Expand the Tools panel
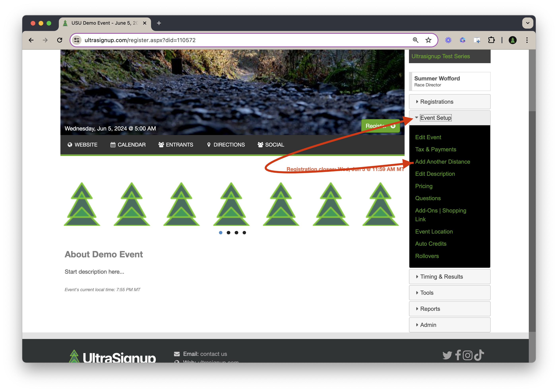Viewport: 558px width, 392px height. (x=450, y=293)
